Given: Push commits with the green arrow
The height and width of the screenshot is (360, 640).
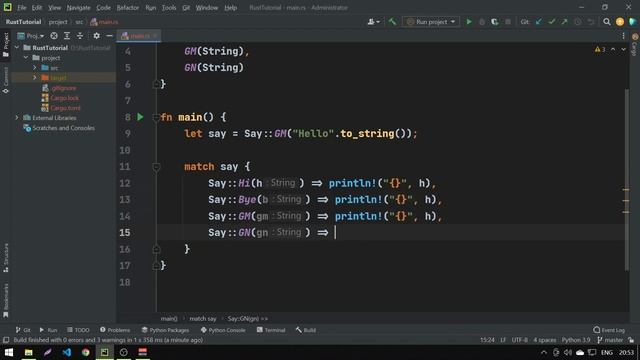Looking at the screenshot, I should (x=564, y=22).
